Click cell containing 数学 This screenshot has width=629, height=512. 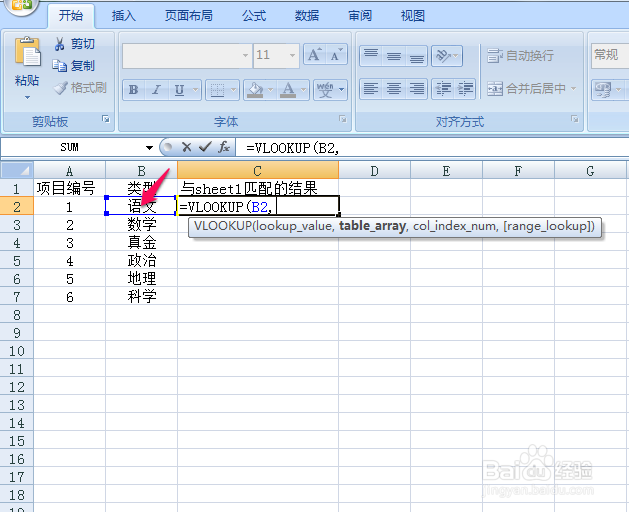[142, 224]
